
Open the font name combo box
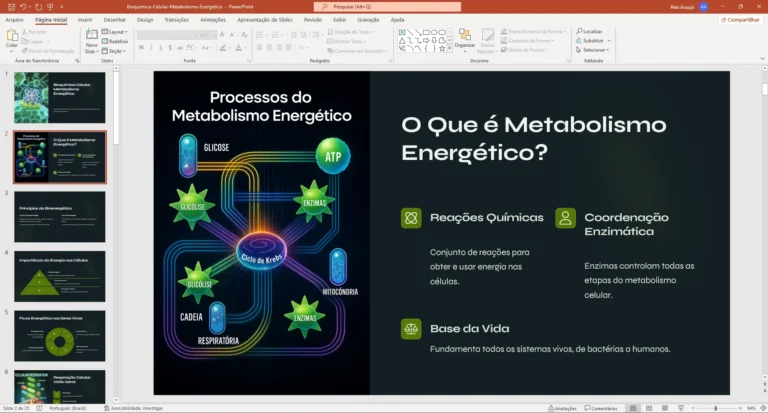pyautogui.click(x=168, y=35)
